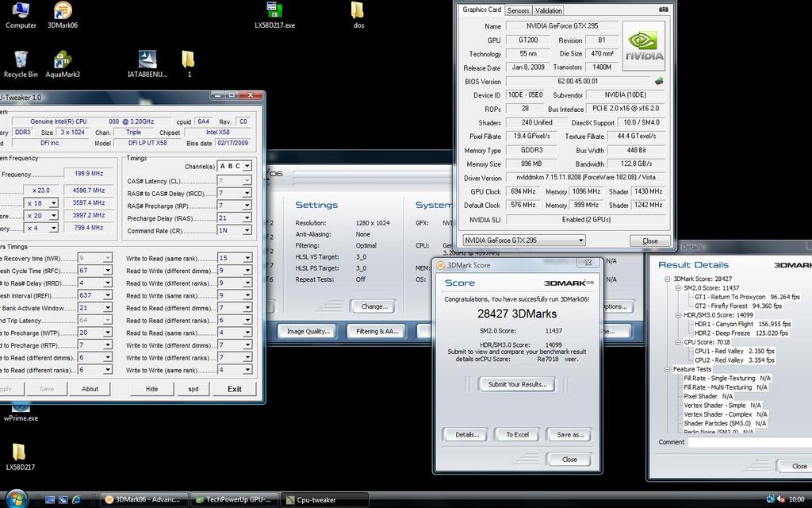Launch Internet Explorer from quick launch

tap(76, 500)
